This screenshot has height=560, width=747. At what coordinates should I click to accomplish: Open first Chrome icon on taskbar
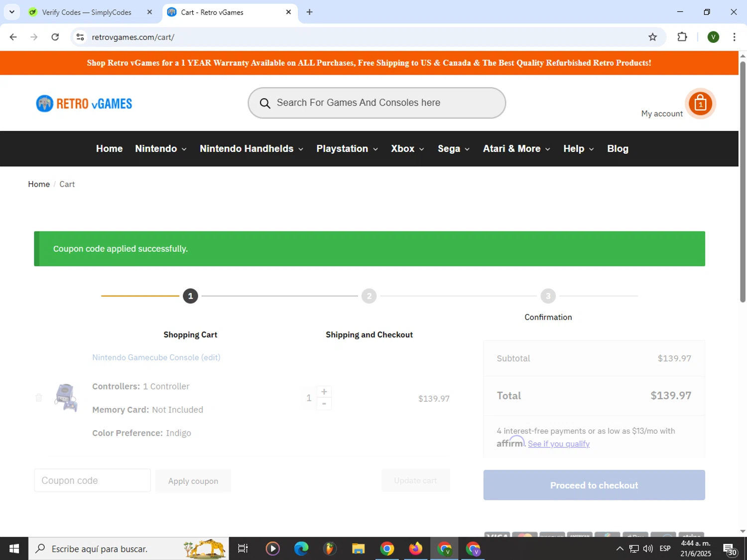click(387, 549)
